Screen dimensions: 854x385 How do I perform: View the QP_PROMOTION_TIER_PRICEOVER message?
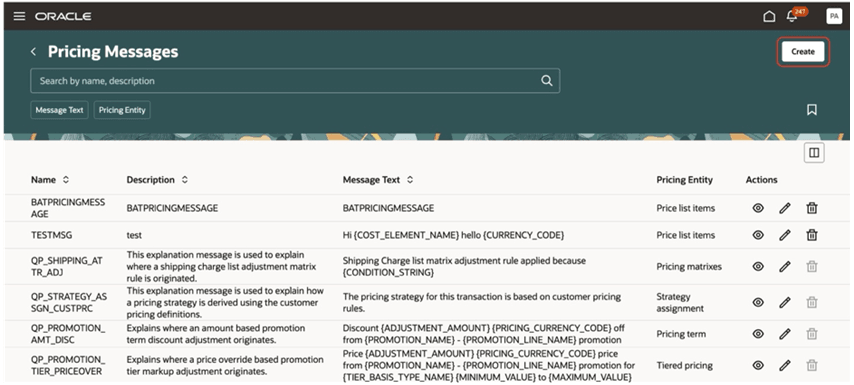point(758,365)
